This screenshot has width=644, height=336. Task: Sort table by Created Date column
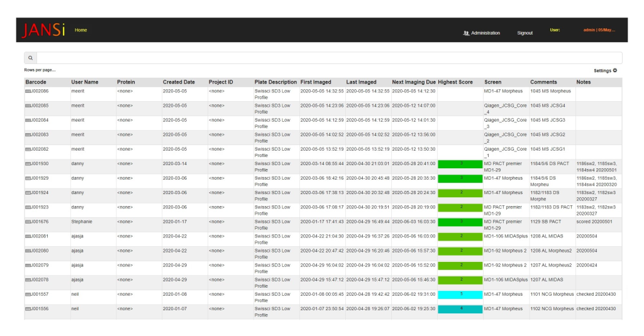click(x=179, y=82)
